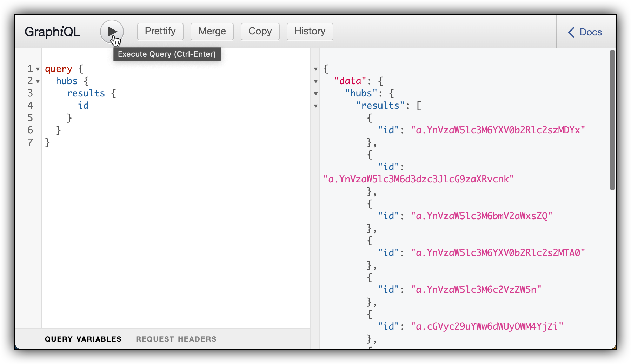Click the "results" key in the response
This screenshot has width=631, height=364.
(380, 106)
